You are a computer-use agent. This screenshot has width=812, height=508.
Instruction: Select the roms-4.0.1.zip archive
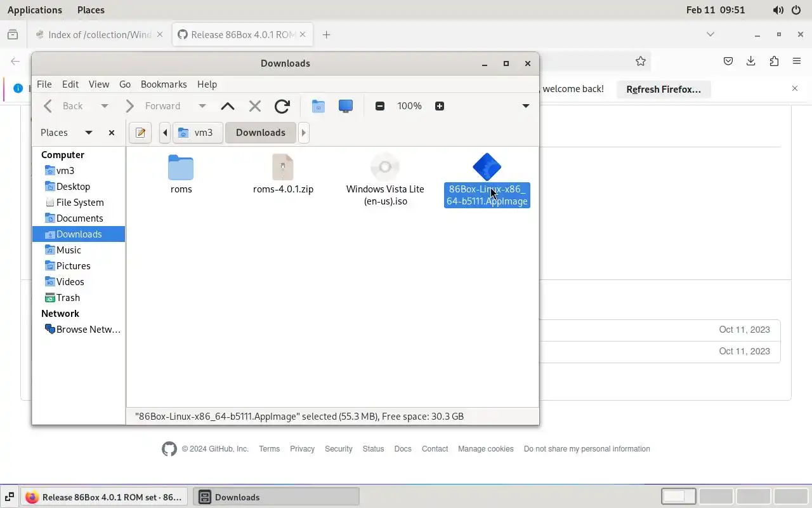point(283,167)
